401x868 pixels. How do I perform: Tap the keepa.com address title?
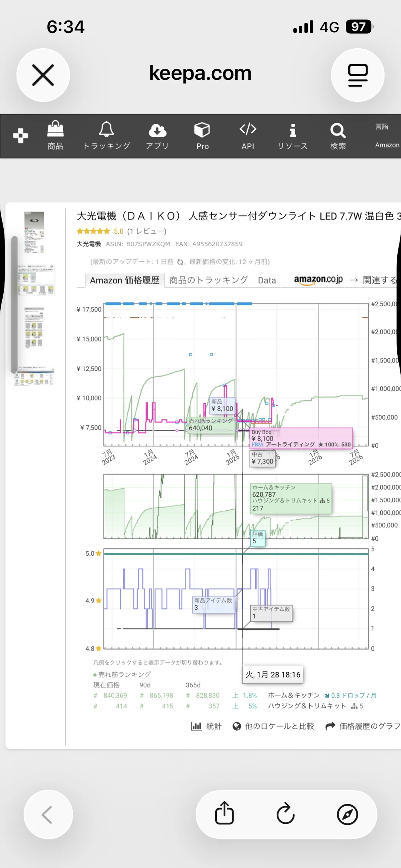200,73
